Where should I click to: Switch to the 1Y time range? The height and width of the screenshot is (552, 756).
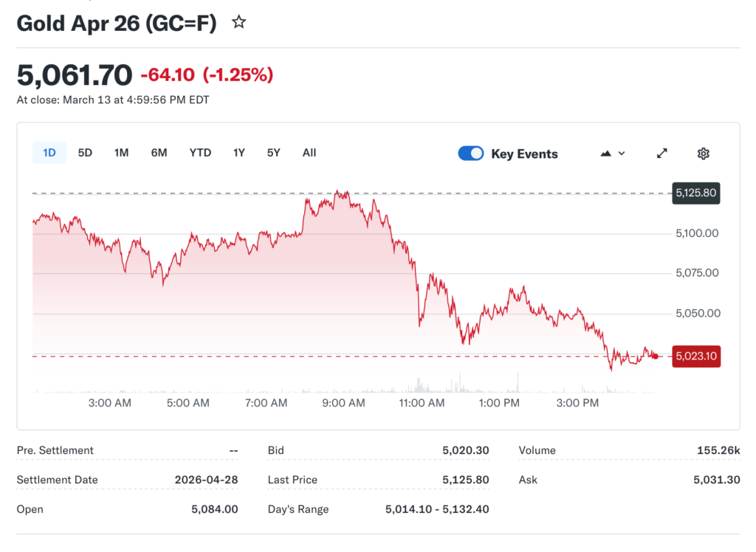[x=238, y=153]
